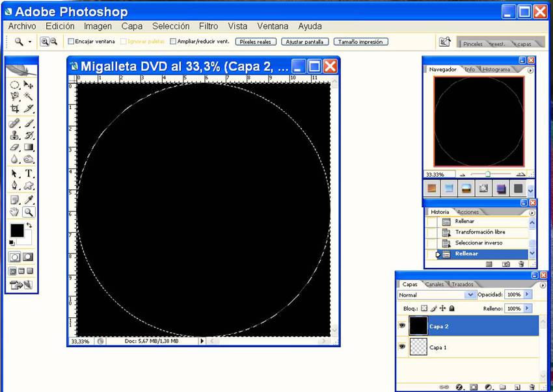Select the Type (T) tool
The width and height of the screenshot is (553, 392).
(29, 174)
